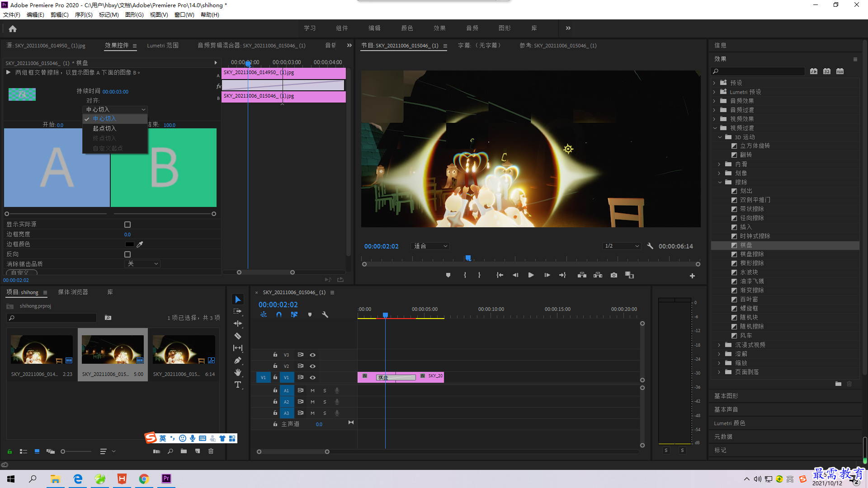
Task: Step back one frame in Program monitor
Action: coord(515,275)
